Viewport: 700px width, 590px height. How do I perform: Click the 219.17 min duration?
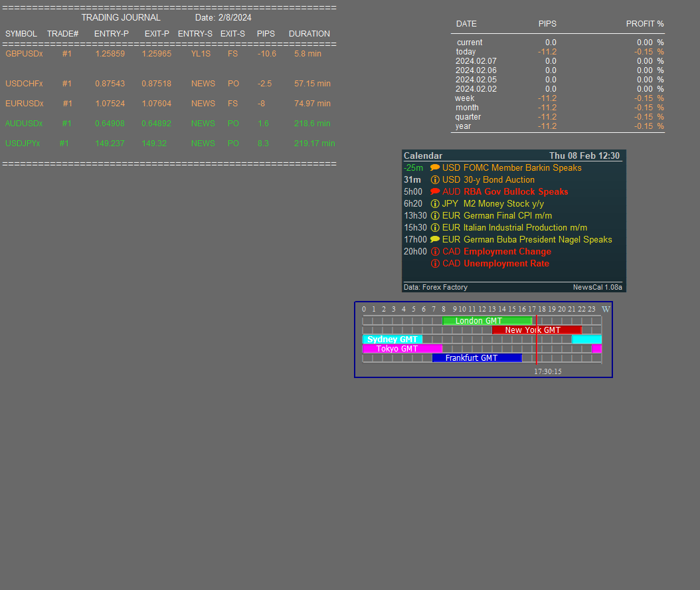(x=314, y=144)
